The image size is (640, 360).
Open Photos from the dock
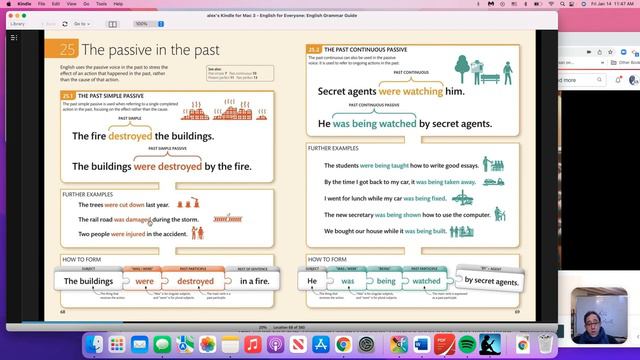[208, 345]
